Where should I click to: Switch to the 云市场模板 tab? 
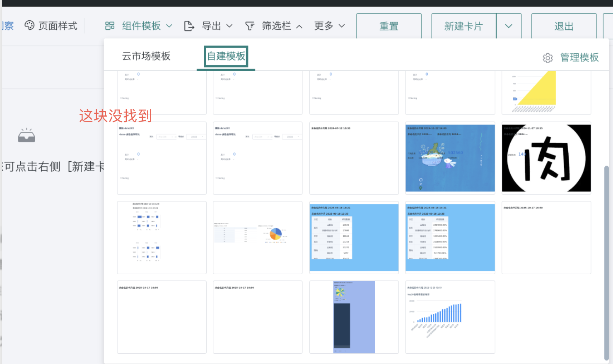(x=146, y=56)
